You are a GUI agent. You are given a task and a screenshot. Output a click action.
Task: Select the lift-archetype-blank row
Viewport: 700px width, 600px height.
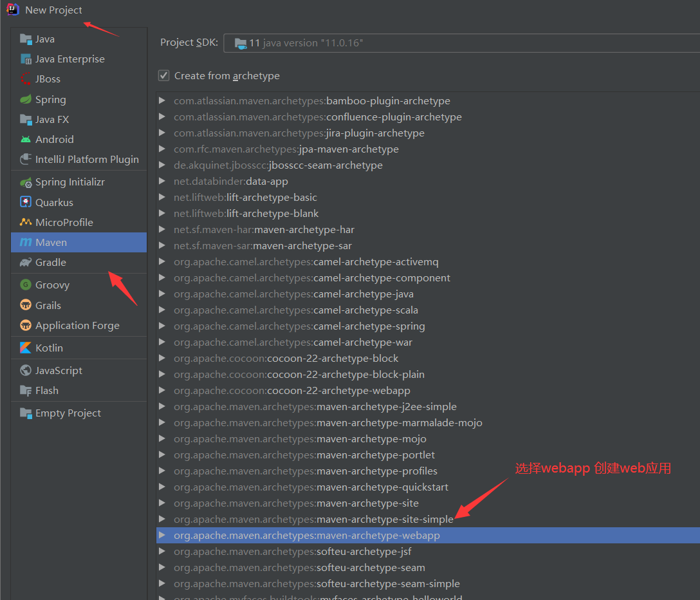pyautogui.click(x=428, y=214)
